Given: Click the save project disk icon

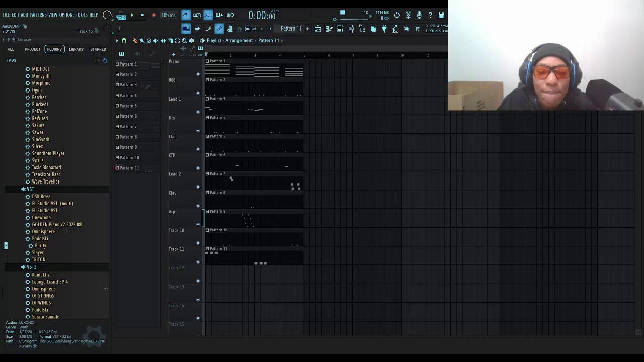Looking at the screenshot, I should pos(441,15).
